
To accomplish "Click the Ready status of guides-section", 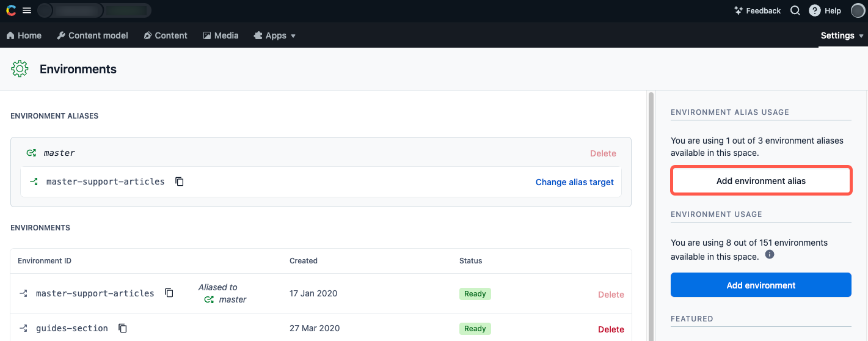I will [475, 329].
